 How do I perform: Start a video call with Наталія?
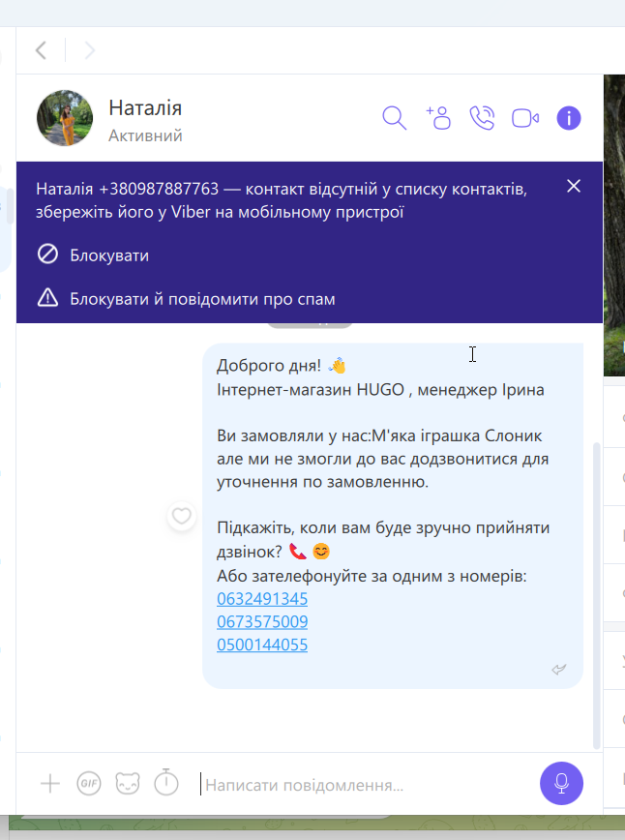click(x=525, y=118)
